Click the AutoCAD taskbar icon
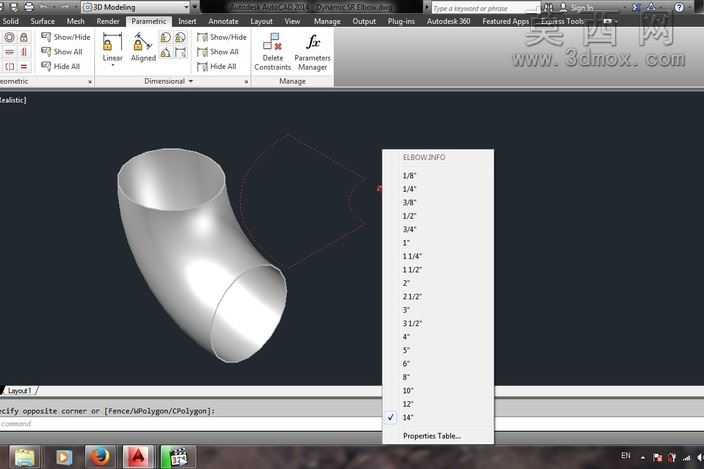The image size is (704, 469). point(138,457)
